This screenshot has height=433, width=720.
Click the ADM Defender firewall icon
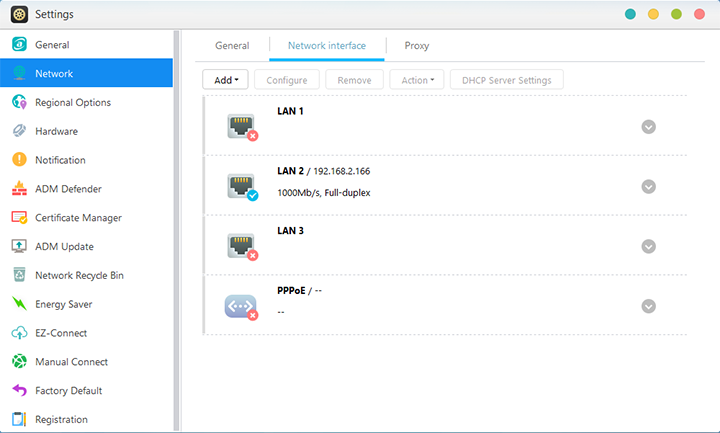(18, 189)
